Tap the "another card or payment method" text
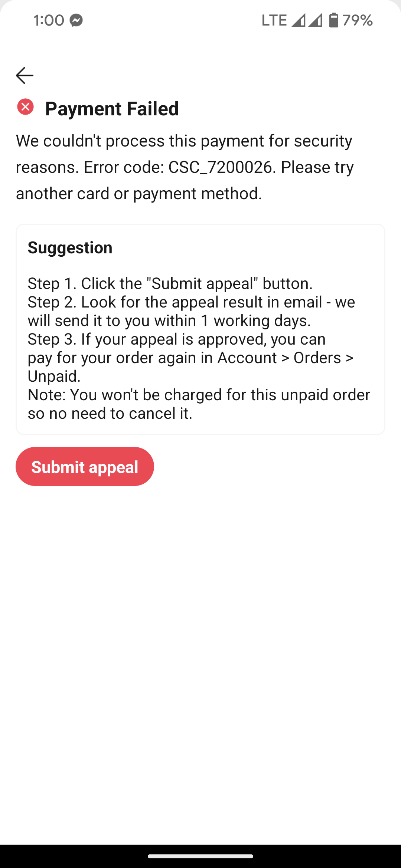Screen dimensions: 401x868 tap(139, 193)
